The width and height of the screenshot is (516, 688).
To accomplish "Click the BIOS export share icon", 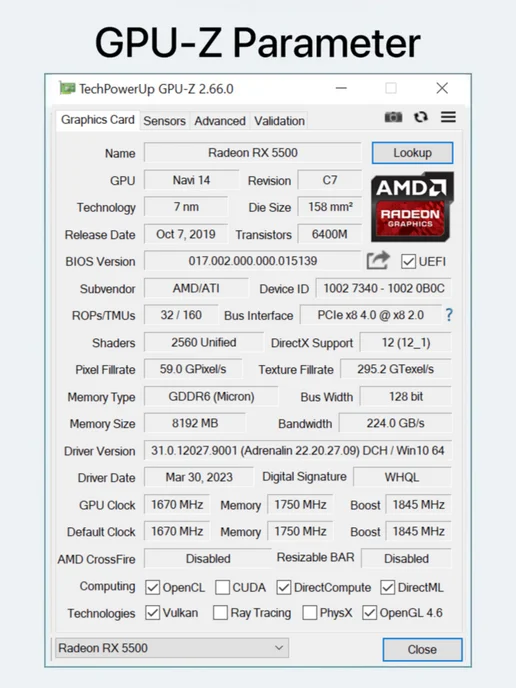I will pyautogui.click(x=378, y=261).
